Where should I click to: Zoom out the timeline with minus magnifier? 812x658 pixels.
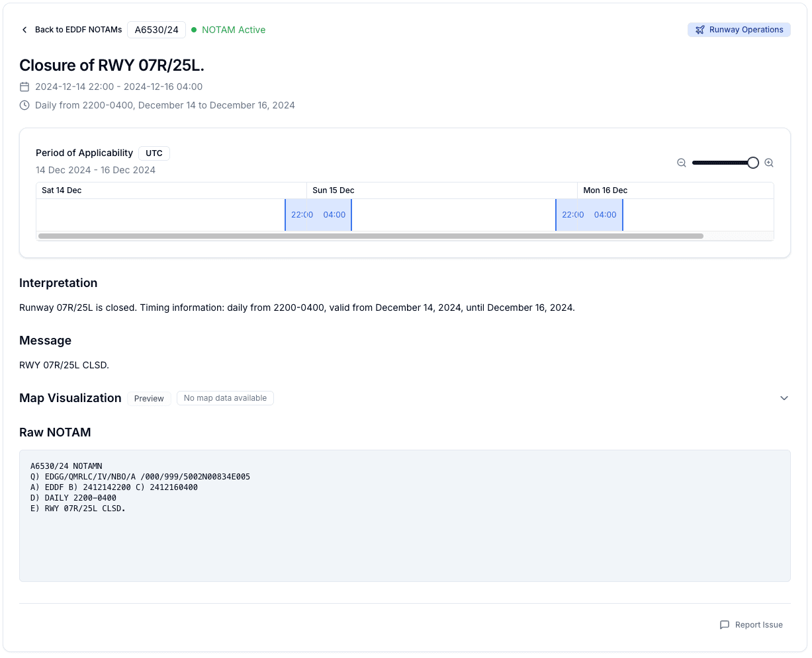pyautogui.click(x=681, y=163)
